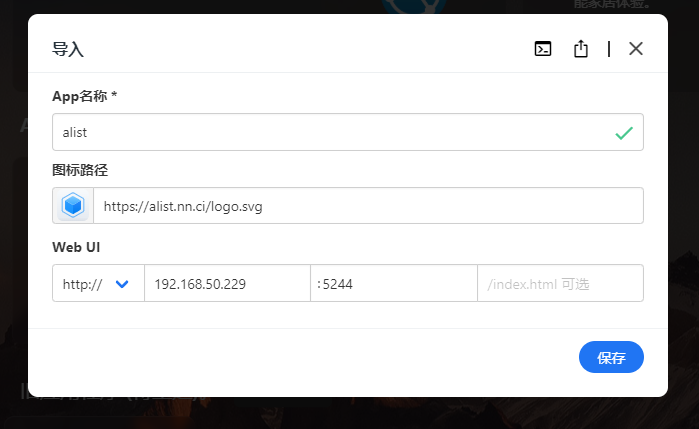Image resolution: width=699 pixels, height=429 pixels.
Task: Click the green checkmark in the App名称 field
Action: tap(624, 133)
